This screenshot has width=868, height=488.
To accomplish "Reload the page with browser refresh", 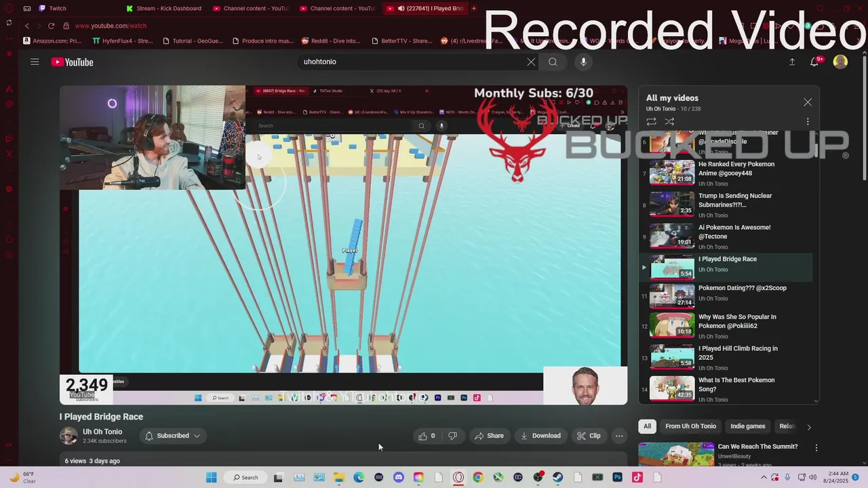I will tap(51, 26).
